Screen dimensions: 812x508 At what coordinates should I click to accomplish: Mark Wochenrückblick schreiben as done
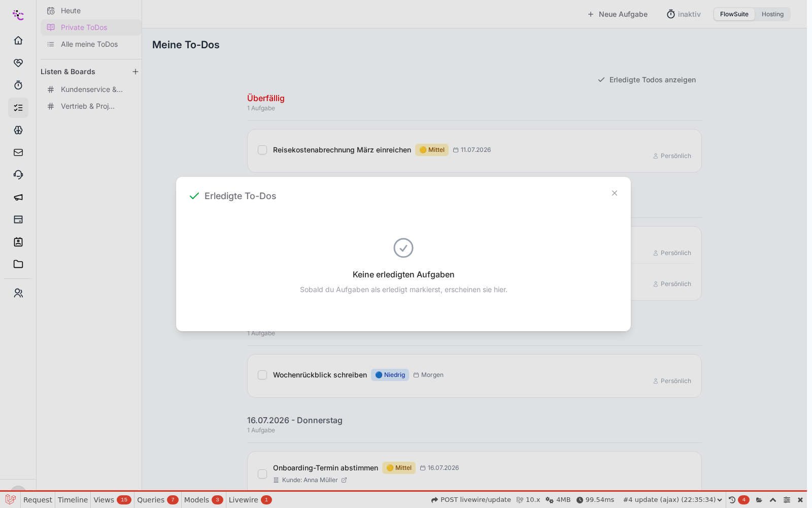coord(262,375)
